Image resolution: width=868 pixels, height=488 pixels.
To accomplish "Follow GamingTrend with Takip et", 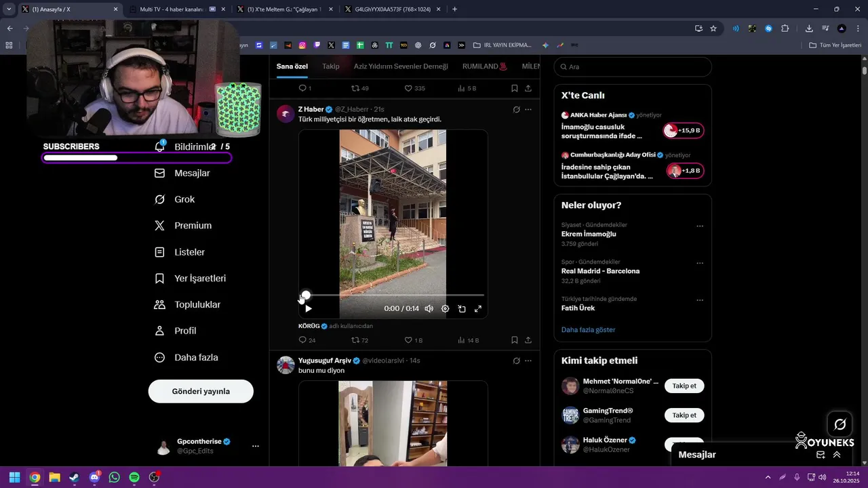I will click(684, 415).
